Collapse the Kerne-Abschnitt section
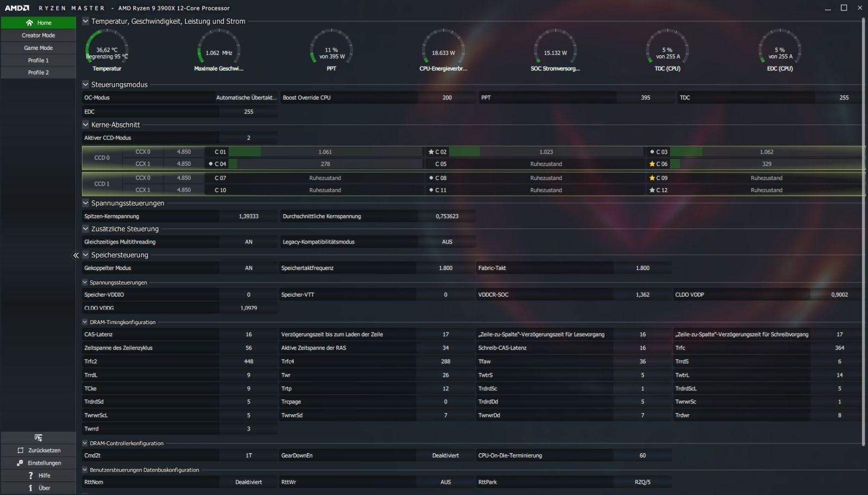The width and height of the screenshot is (868, 495). pos(86,125)
